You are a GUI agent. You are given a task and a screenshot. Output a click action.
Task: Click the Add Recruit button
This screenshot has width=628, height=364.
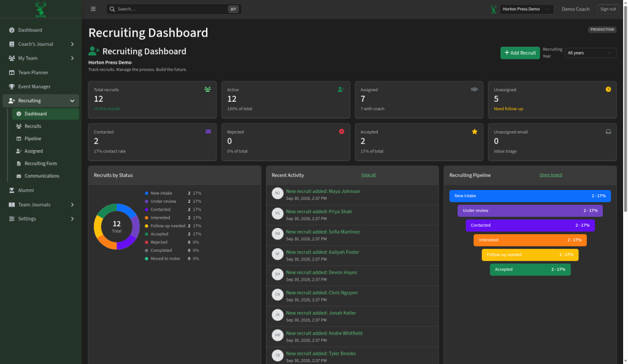(520, 53)
